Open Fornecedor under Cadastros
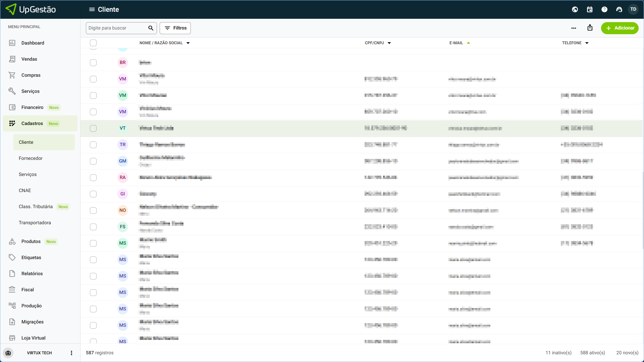This screenshot has height=362, width=644. 31,158
